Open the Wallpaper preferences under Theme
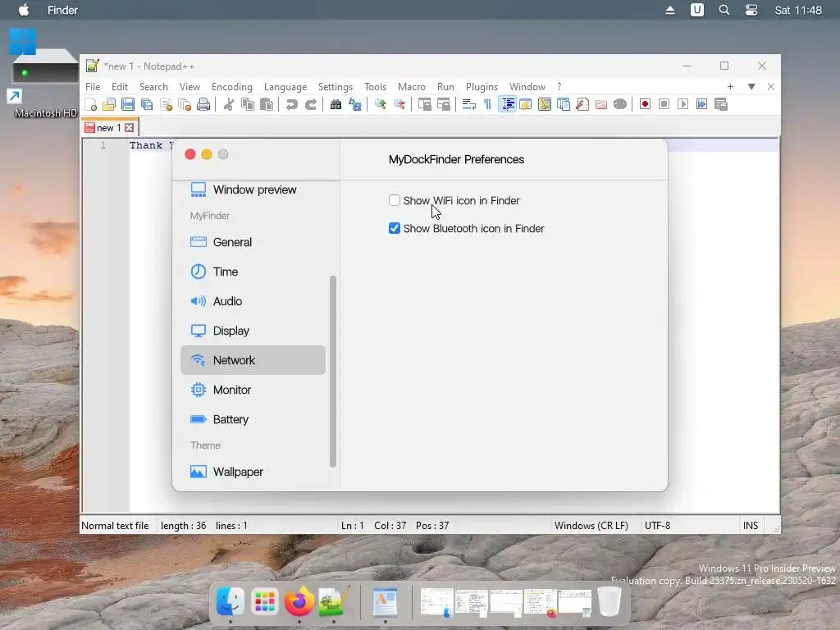This screenshot has height=630, width=840. pyautogui.click(x=253, y=472)
